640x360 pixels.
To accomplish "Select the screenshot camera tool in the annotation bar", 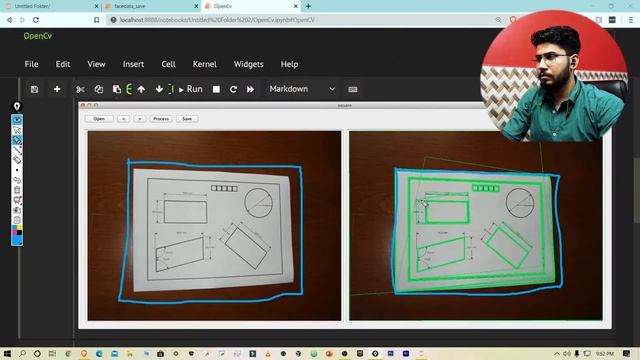I will point(17,210).
